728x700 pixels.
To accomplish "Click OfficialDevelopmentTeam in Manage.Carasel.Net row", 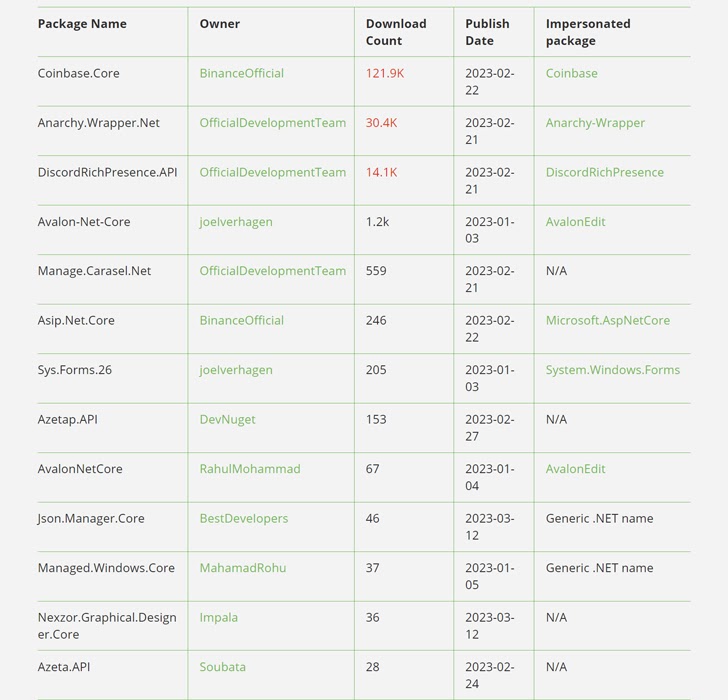I will click(272, 271).
